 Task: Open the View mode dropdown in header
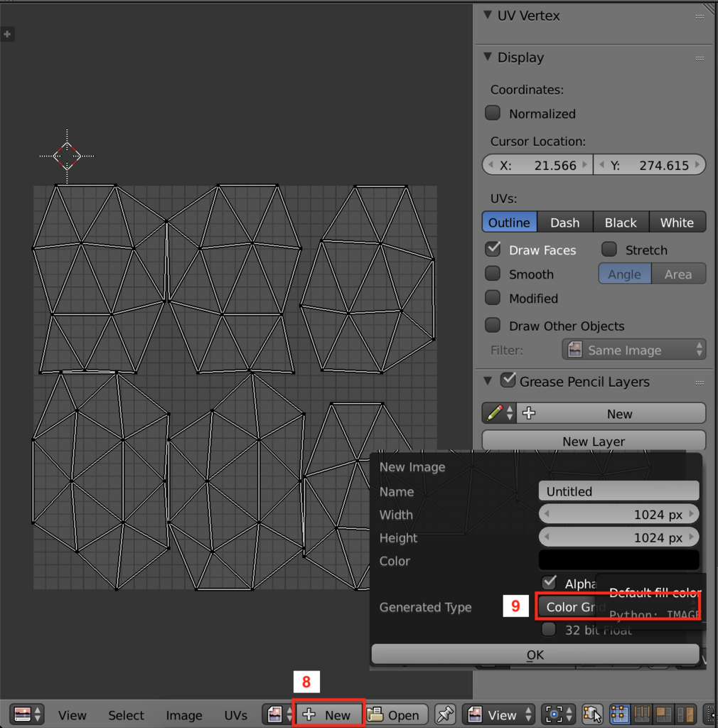(499, 714)
